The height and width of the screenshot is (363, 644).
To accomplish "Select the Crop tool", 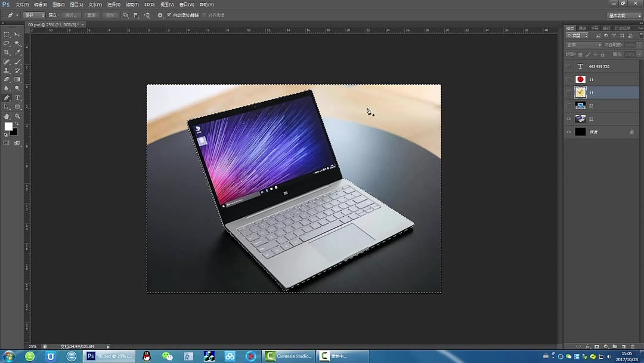I will coord(6,53).
